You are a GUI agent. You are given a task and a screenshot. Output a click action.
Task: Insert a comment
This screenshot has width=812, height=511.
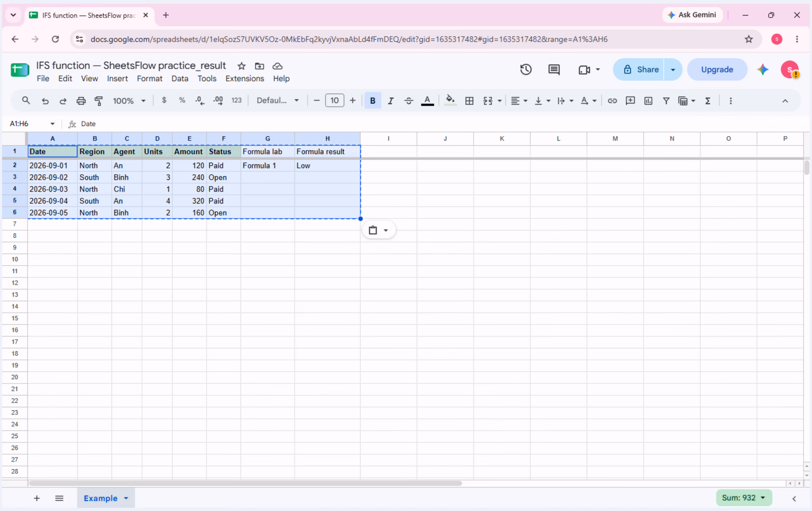pos(630,101)
